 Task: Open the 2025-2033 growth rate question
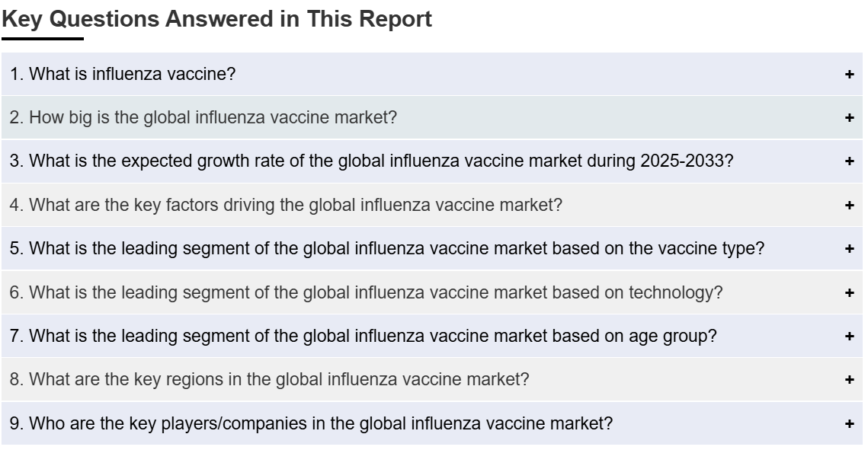(x=432, y=161)
